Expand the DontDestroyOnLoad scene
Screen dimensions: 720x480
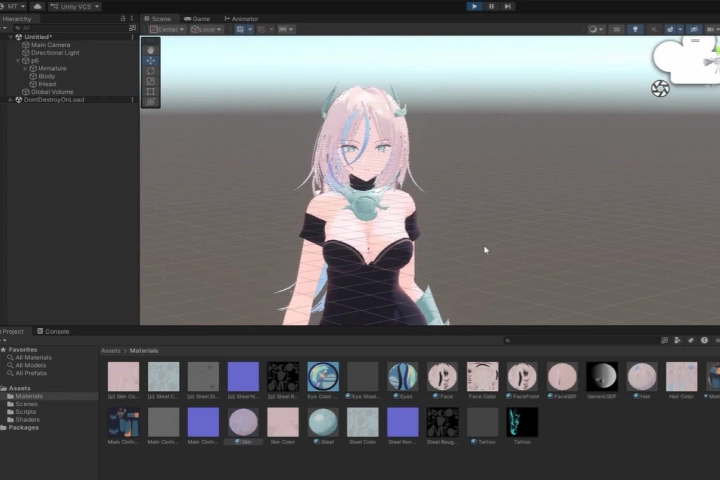11,100
